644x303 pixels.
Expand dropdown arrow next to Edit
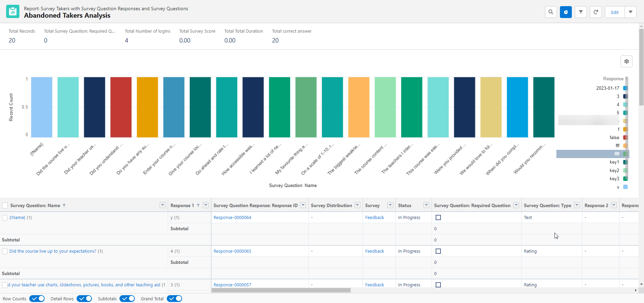click(630, 12)
